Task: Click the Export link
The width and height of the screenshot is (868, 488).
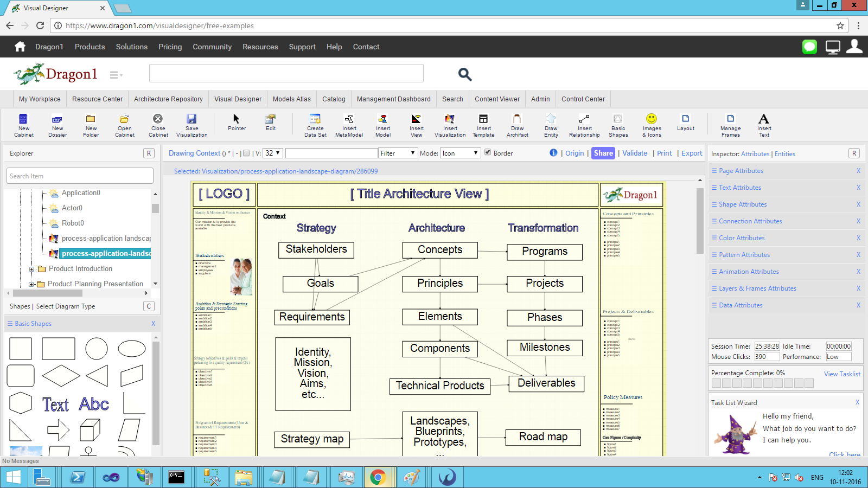Action: [x=692, y=153]
